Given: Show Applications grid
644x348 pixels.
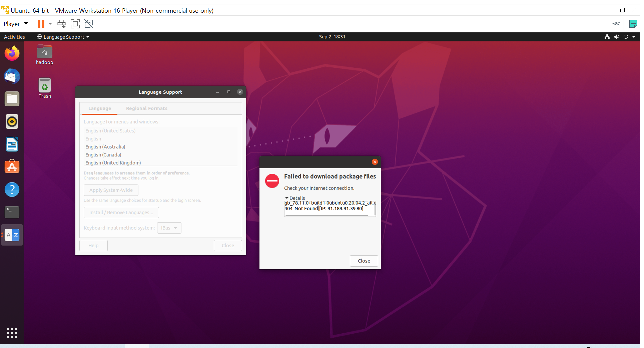Looking at the screenshot, I should click(12, 333).
